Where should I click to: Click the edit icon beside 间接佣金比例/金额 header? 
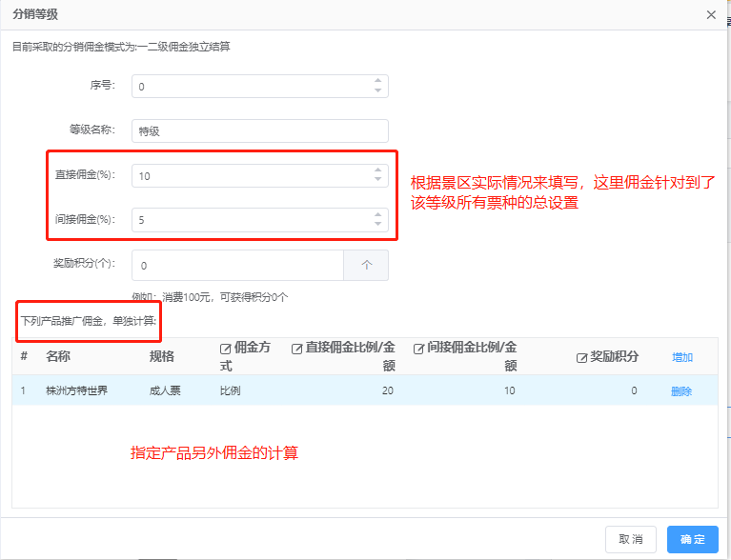point(418,350)
